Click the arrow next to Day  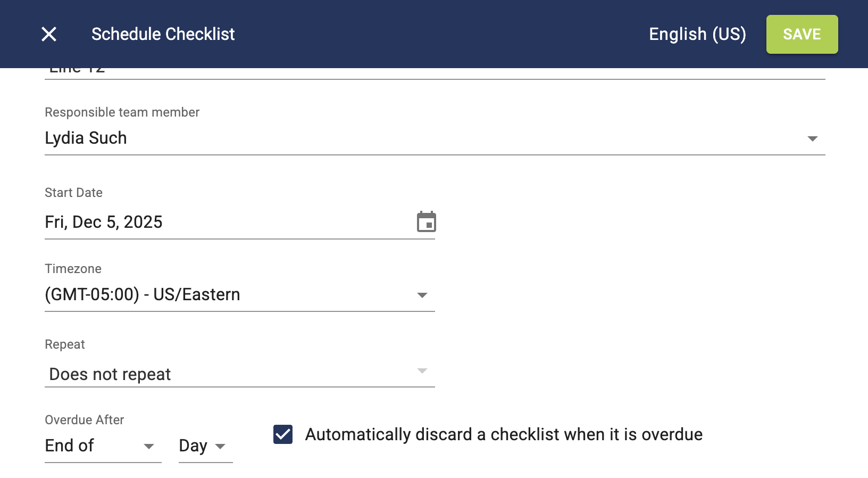(x=220, y=447)
